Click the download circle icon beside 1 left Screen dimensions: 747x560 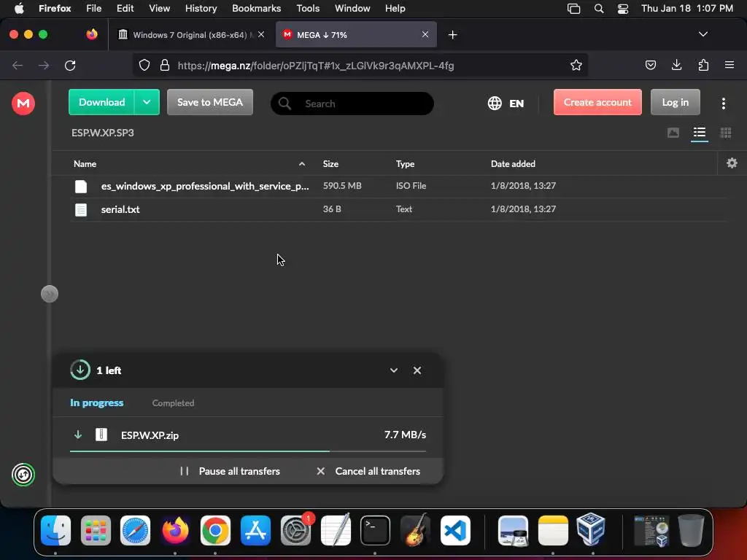[x=80, y=370]
